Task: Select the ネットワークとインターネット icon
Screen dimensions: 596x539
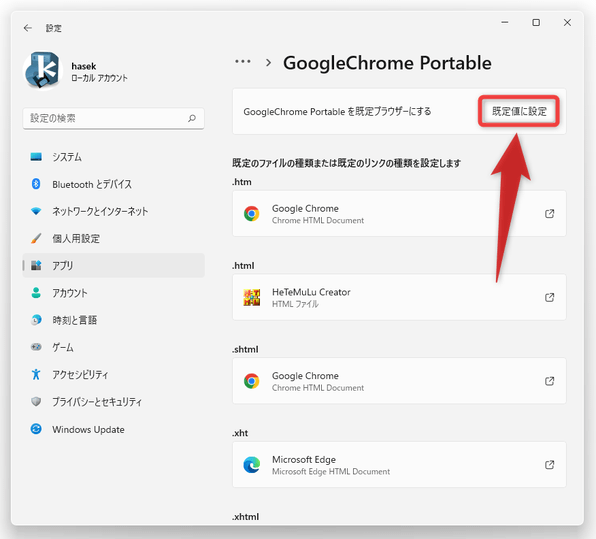Action: coord(36,211)
